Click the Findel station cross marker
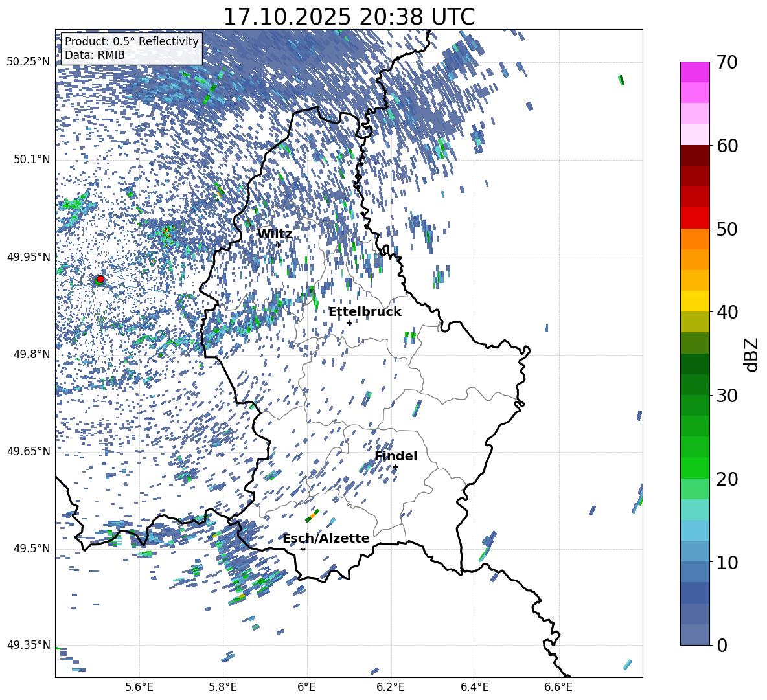 [395, 467]
